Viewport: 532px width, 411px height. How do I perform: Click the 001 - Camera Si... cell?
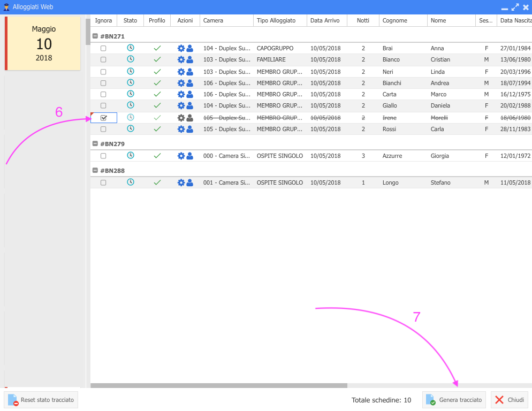click(226, 182)
